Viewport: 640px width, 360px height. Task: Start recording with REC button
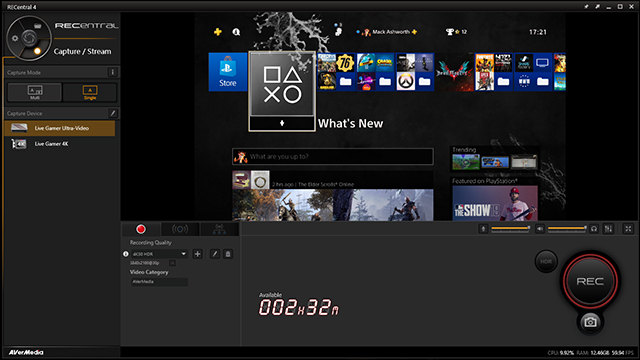coord(590,281)
